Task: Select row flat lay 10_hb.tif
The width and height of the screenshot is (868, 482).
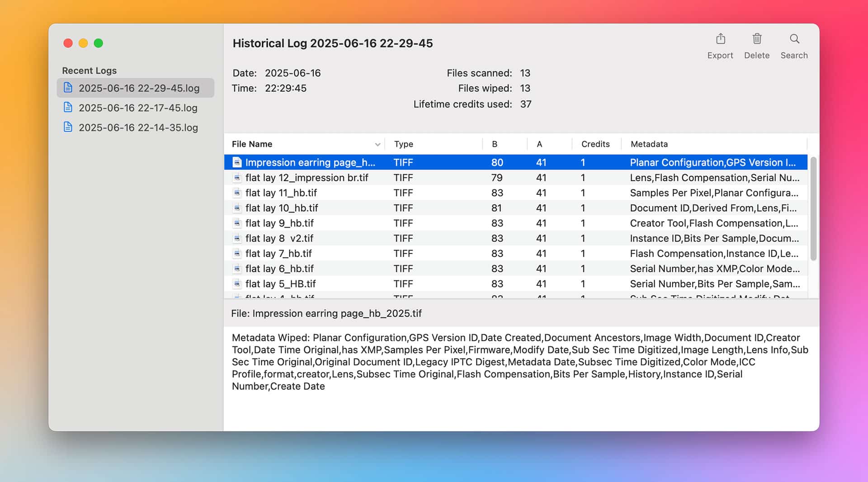Action: coord(516,208)
